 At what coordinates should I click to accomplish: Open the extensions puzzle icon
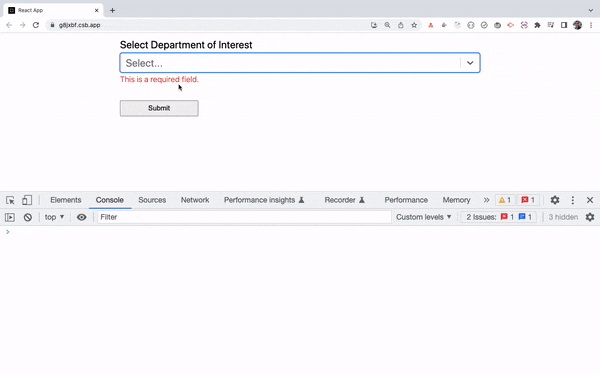(x=537, y=25)
